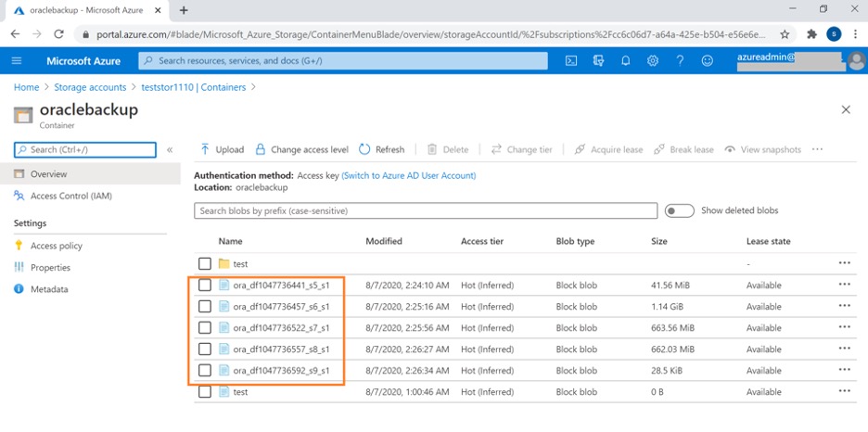The width and height of the screenshot is (868, 432).
Task: Toggle Show deleted blobs switch
Action: [679, 210]
